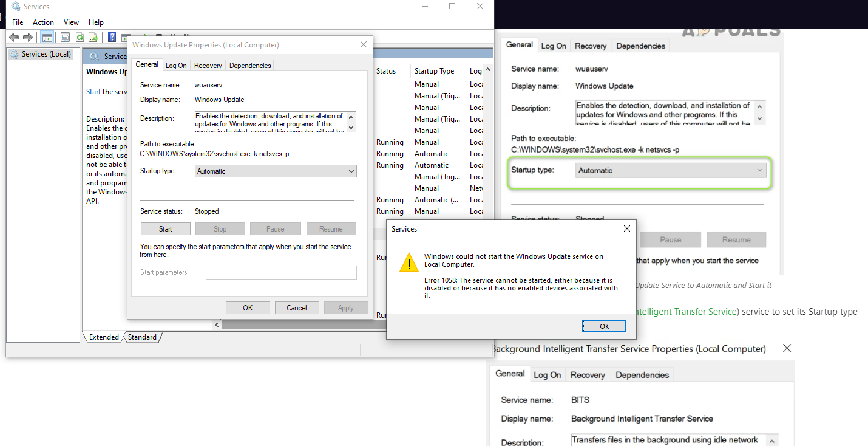Click the blue Help question mark icon

[x=112, y=38]
